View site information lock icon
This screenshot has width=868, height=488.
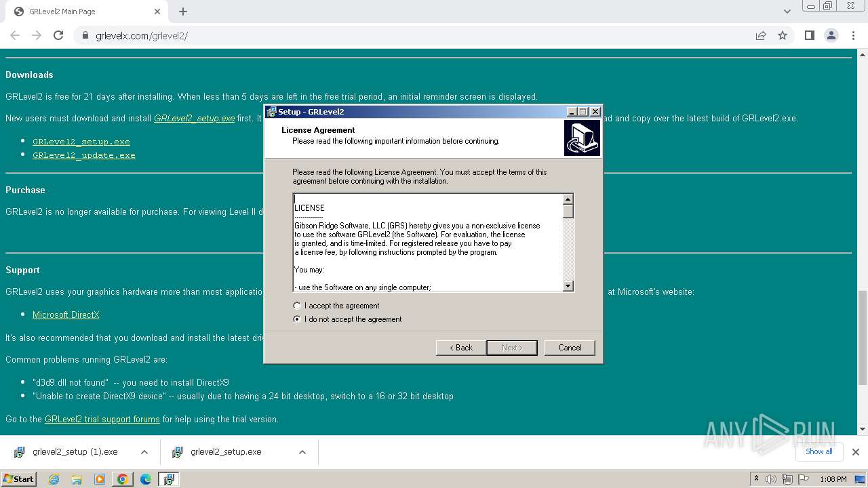(x=85, y=35)
